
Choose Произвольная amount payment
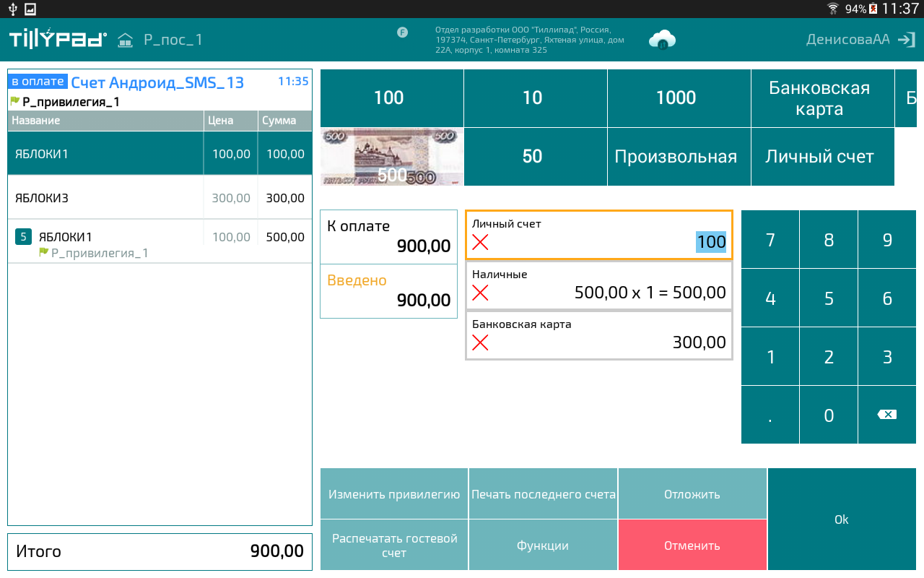click(x=679, y=157)
